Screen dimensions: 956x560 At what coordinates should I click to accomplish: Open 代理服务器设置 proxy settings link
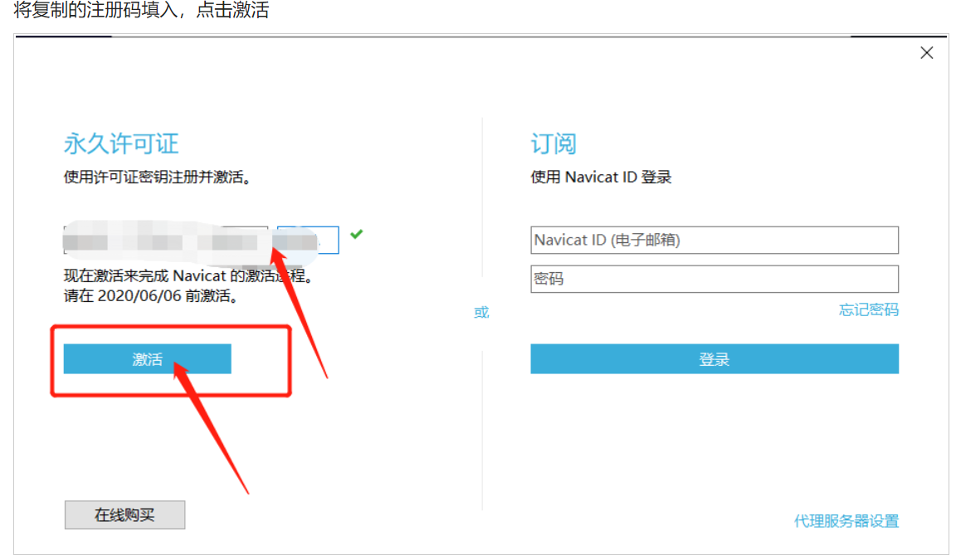(846, 521)
